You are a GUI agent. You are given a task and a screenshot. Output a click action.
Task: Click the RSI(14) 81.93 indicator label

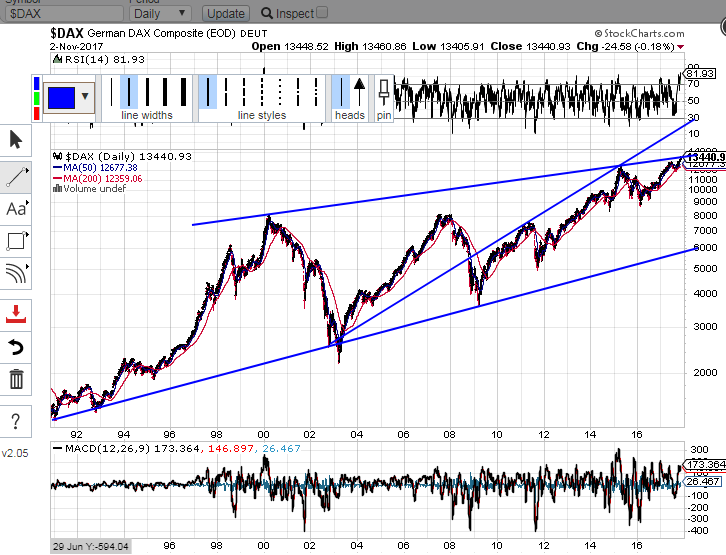99,59
